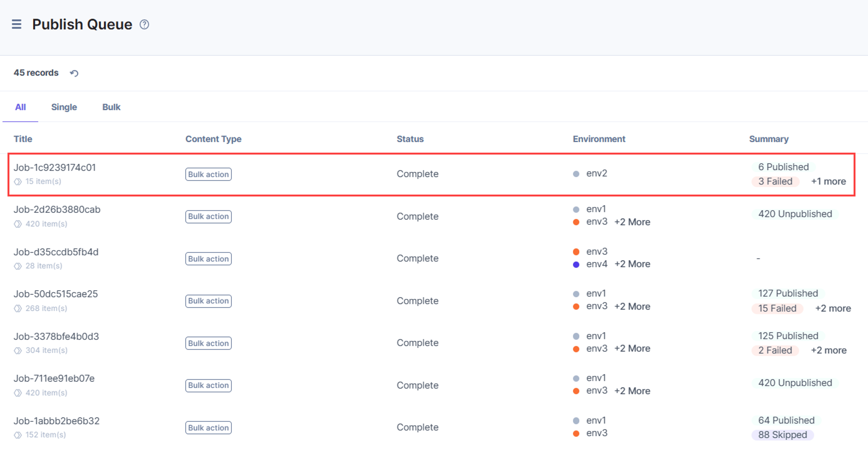Screen dimensions: 868x458
Task: Open job Job-1c9239174c01
Action: 54,167
